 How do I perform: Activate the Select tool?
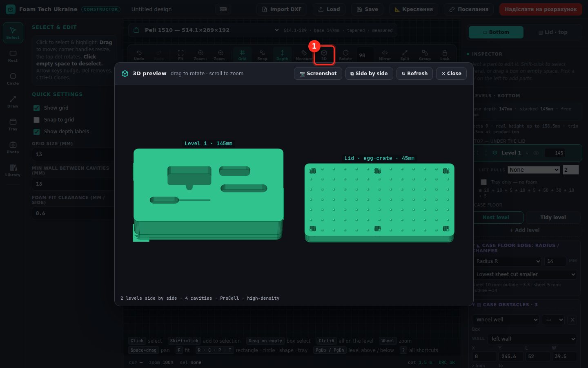coord(13,33)
